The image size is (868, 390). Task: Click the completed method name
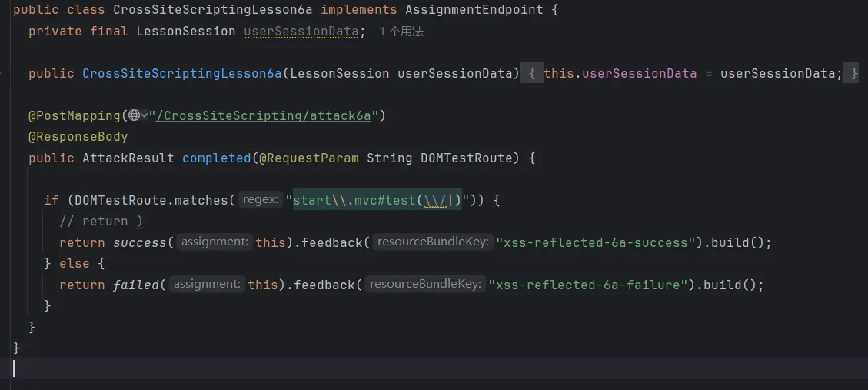(216, 158)
